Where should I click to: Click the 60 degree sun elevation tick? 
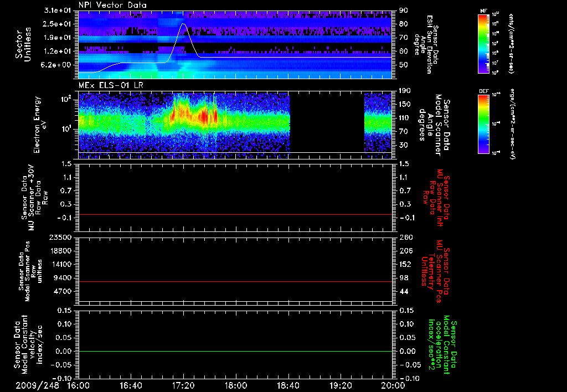[404, 51]
